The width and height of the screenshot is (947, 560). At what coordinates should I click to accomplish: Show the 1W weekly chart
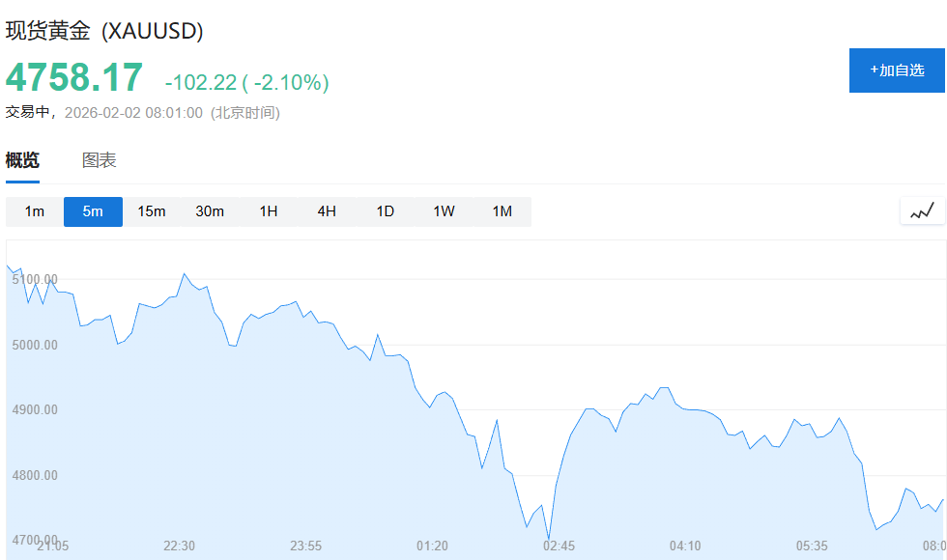pyautogui.click(x=444, y=211)
